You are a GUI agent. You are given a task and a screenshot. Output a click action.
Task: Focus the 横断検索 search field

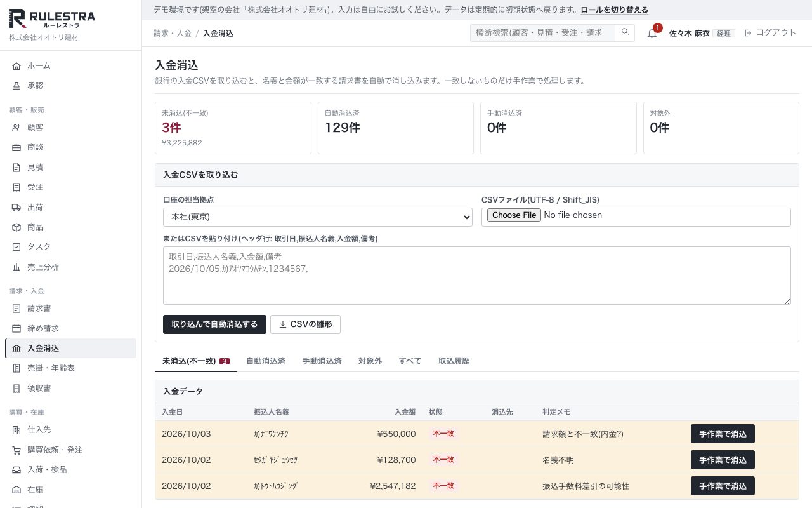pyautogui.click(x=542, y=33)
